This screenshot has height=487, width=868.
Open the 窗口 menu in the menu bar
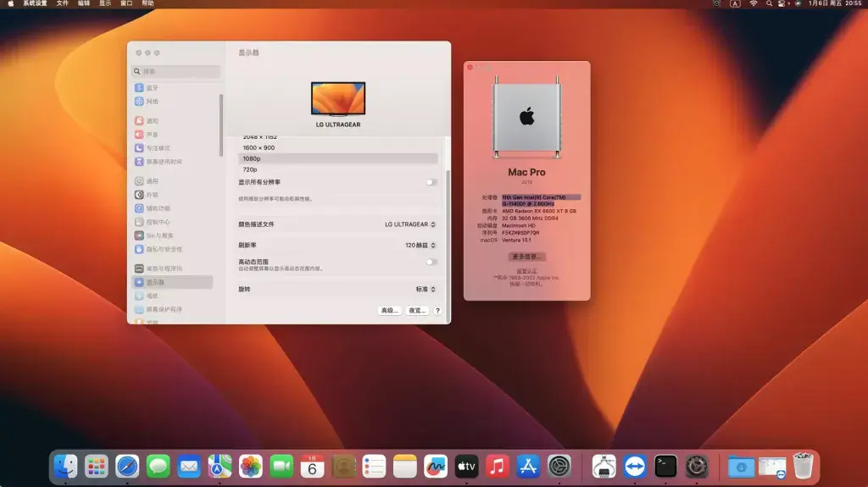(127, 3)
